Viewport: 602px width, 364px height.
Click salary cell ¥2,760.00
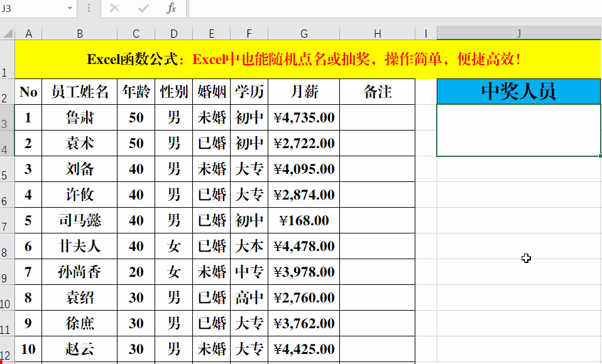coord(304,297)
